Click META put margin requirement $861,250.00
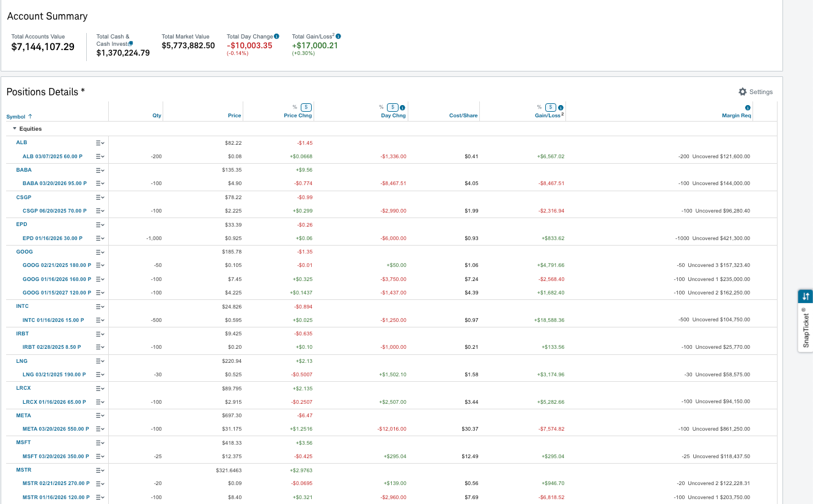Image resolution: width=813 pixels, height=504 pixels. 735,429
